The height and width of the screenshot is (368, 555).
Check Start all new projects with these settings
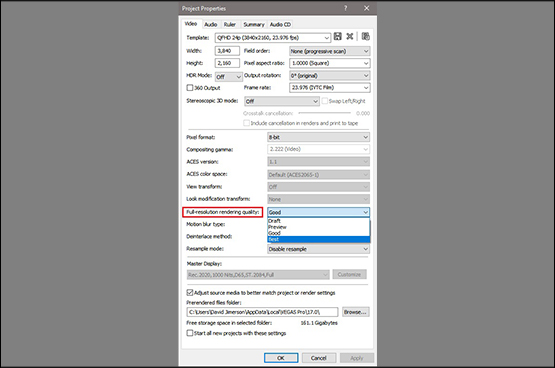pos(190,333)
